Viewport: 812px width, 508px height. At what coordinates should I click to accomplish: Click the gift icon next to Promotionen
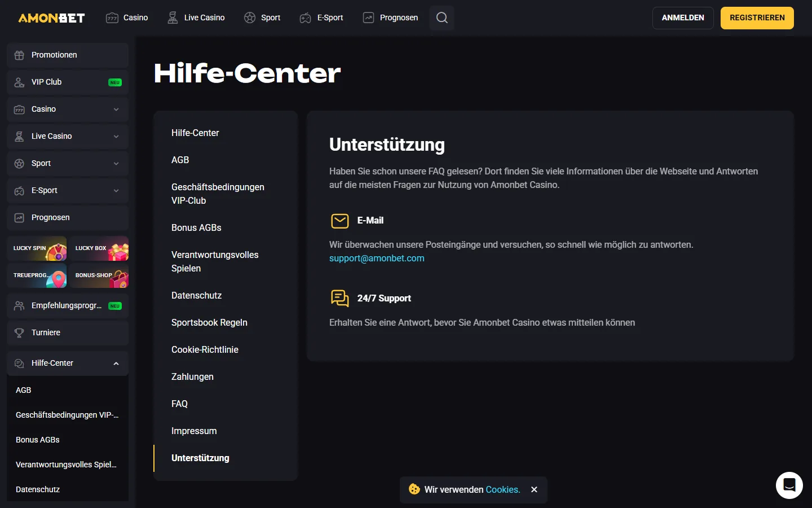pyautogui.click(x=19, y=55)
